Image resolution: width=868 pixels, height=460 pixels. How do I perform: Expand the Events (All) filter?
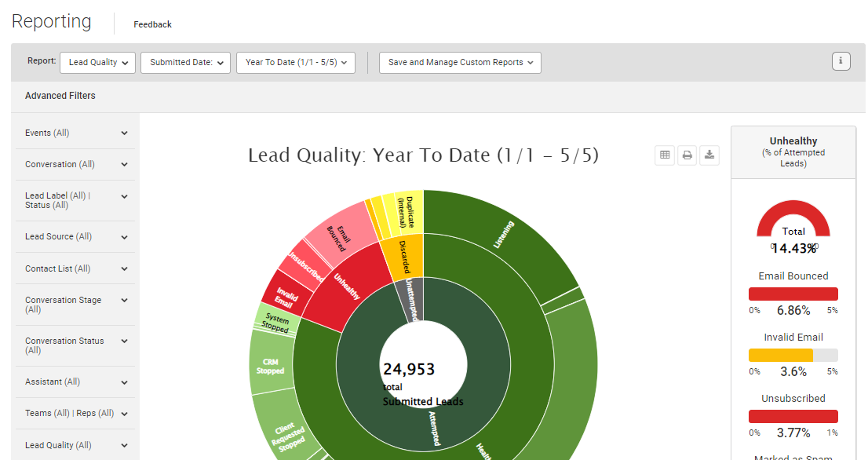(75, 133)
